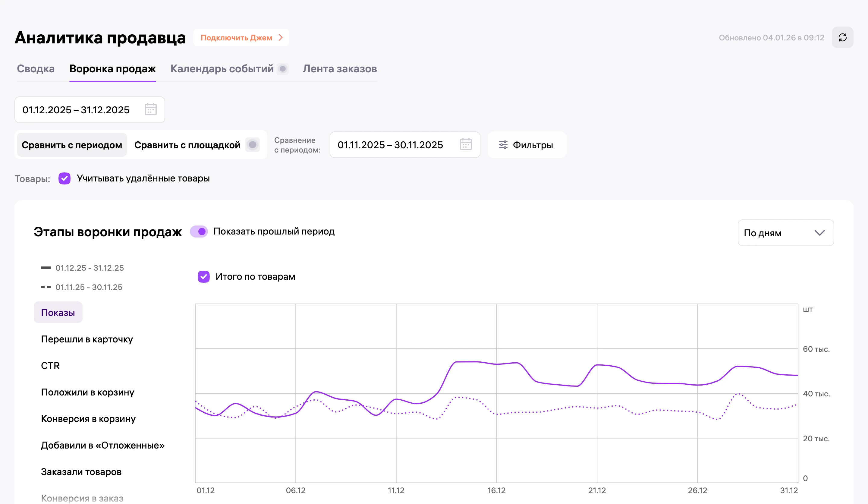Uncheck Итого по товарам checkbox
Image resolution: width=868 pixels, height=504 pixels.
click(x=203, y=277)
